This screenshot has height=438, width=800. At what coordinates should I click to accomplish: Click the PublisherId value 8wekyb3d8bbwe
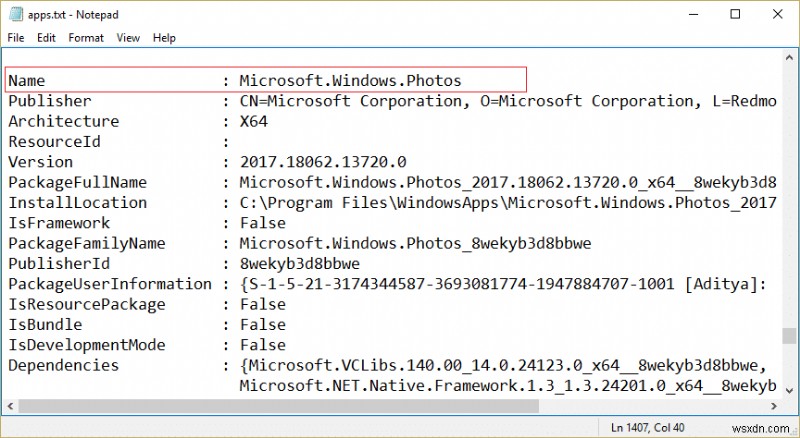pyautogui.click(x=300, y=264)
